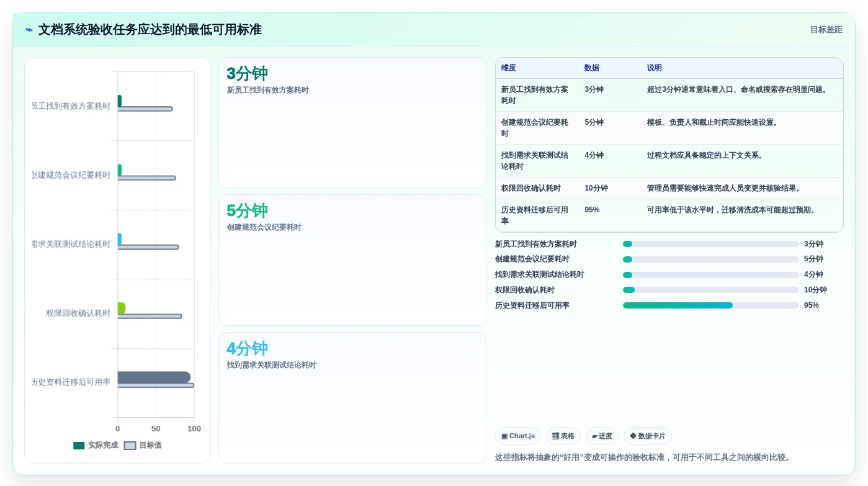Select the Chart.js tag chip
Viewport: 868px width, 486px height.
(x=518, y=436)
